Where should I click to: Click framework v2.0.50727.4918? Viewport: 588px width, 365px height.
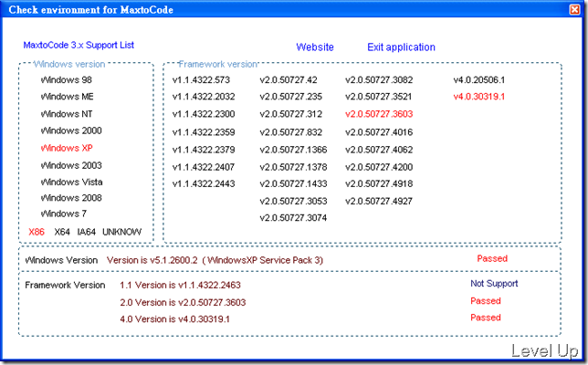[x=379, y=184]
